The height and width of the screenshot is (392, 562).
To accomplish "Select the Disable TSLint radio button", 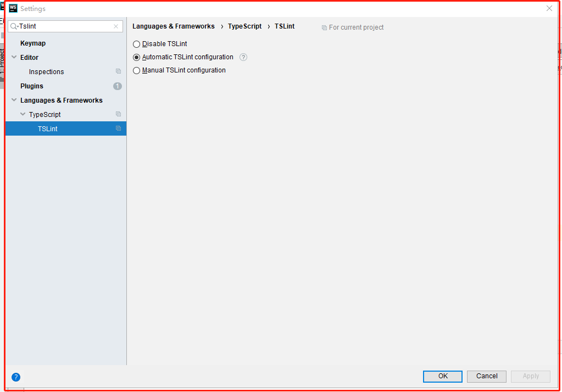I will pyautogui.click(x=136, y=44).
